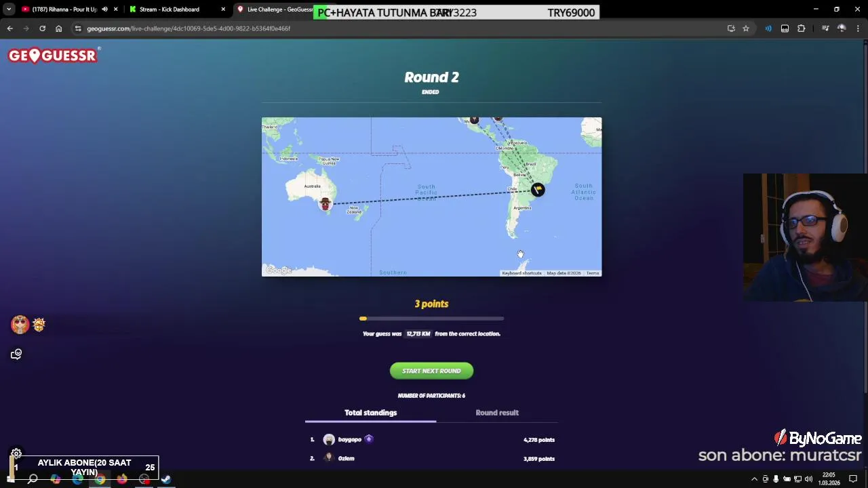Viewport: 868px width, 488px height.
Task: Close the Rihanna YouTube tab
Action: pos(115,9)
